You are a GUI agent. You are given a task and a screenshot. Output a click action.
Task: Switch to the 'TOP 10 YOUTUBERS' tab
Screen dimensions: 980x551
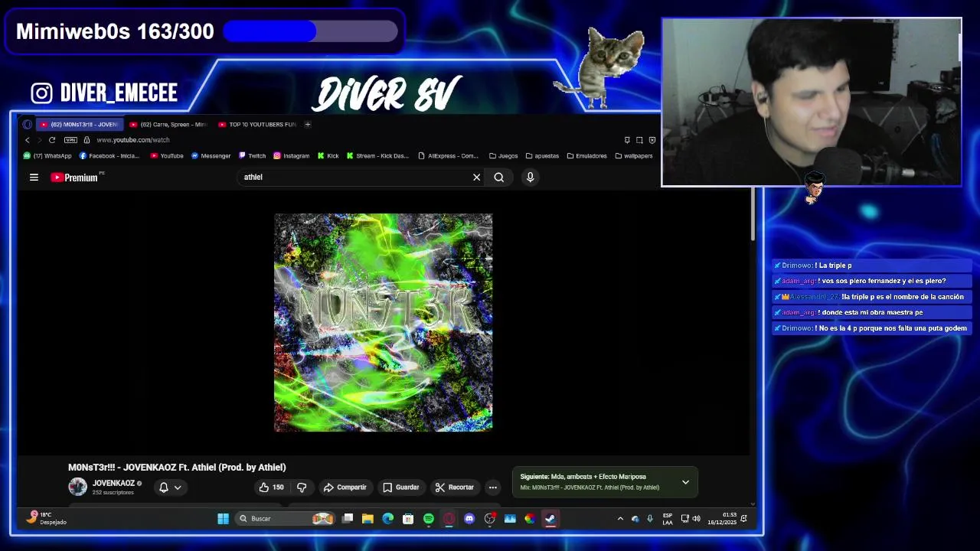tap(257, 124)
